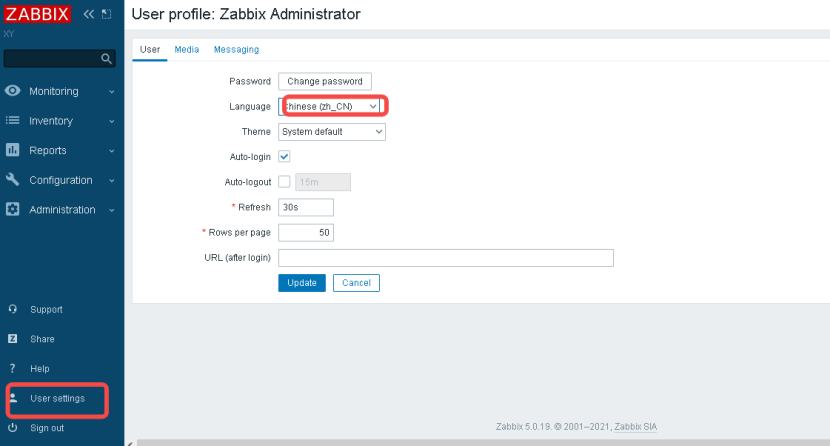Image resolution: width=830 pixels, height=446 pixels.
Task: Click the URL (after login) input field
Action: [x=446, y=258]
